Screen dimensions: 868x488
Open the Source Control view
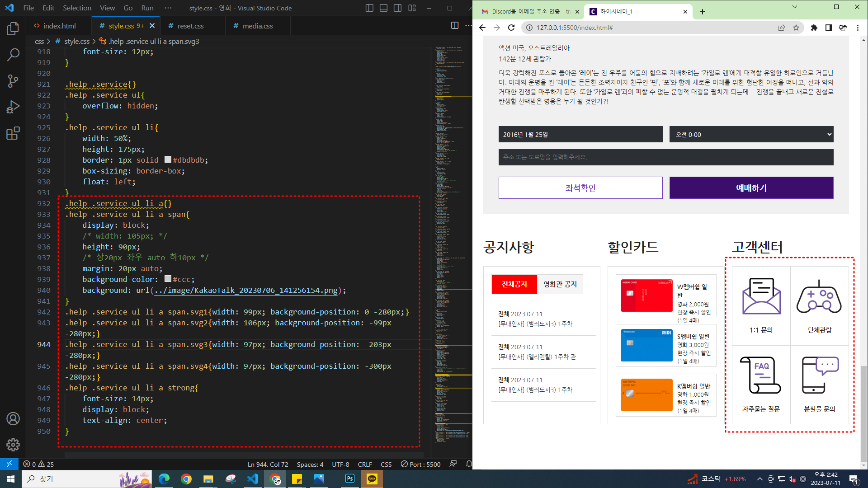13,81
